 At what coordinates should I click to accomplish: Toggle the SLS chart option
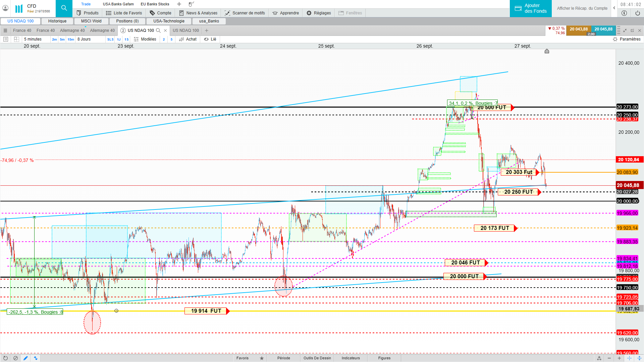[110, 39]
